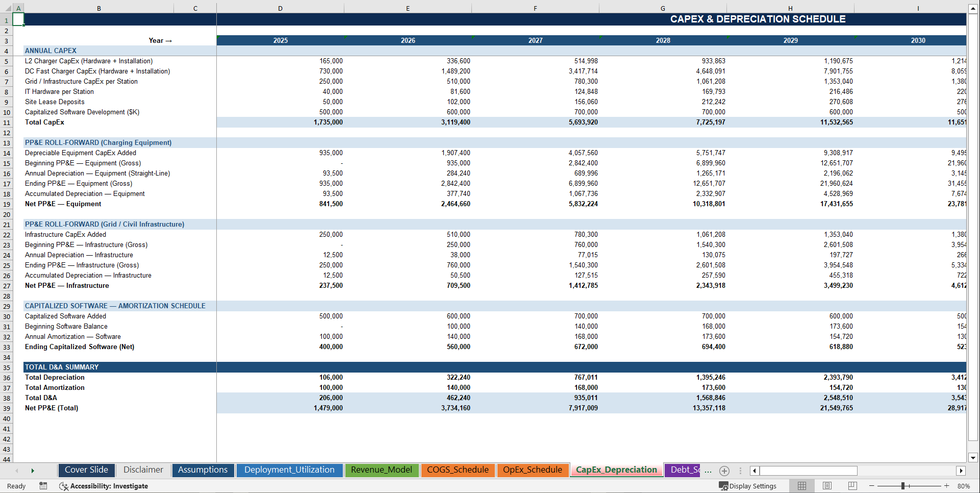Image resolution: width=980 pixels, height=493 pixels.
Task: Open the Revenue_Model sheet
Action: 382,470
